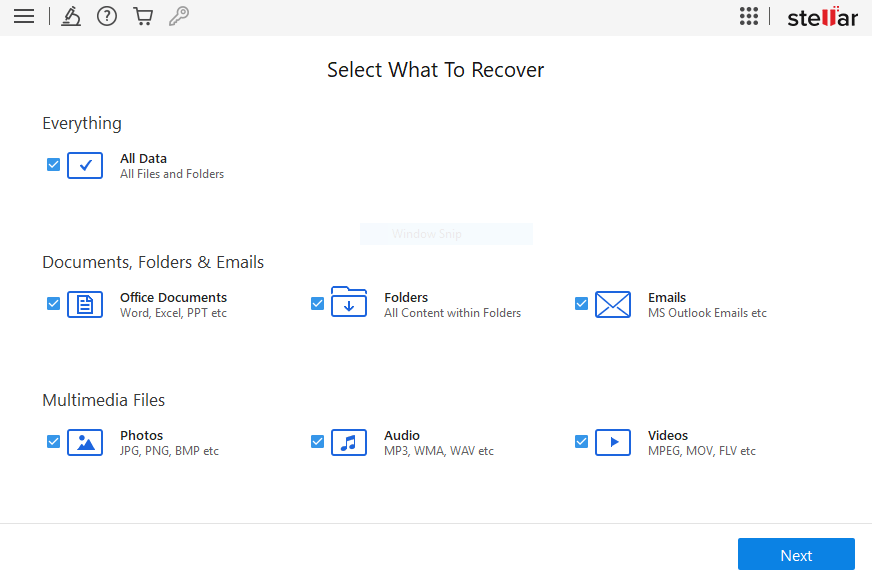Toggle the Office Documents checkbox

pos(53,304)
